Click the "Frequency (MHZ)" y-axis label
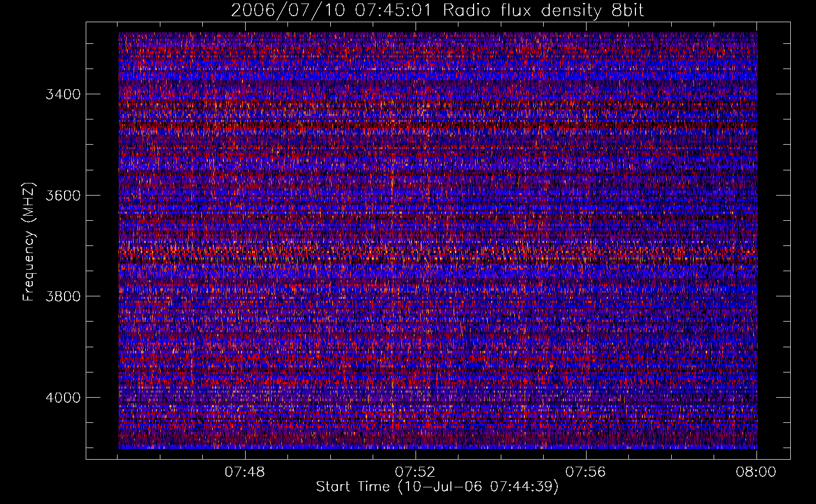The width and height of the screenshot is (816, 504). tap(29, 242)
